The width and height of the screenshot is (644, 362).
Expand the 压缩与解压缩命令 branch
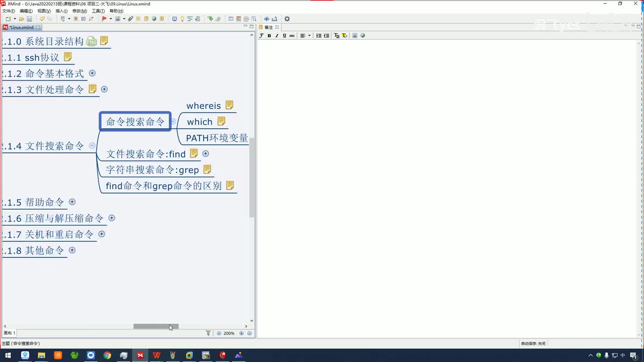(x=112, y=218)
